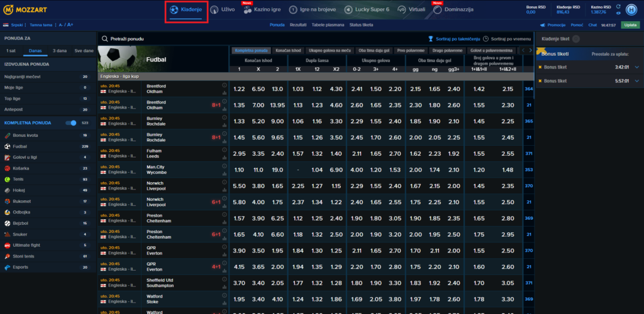Image resolution: width=644 pixels, height=314 pixels.
Task: Expand 365 more markets for Burnley Rochdale
Action: 528,121
